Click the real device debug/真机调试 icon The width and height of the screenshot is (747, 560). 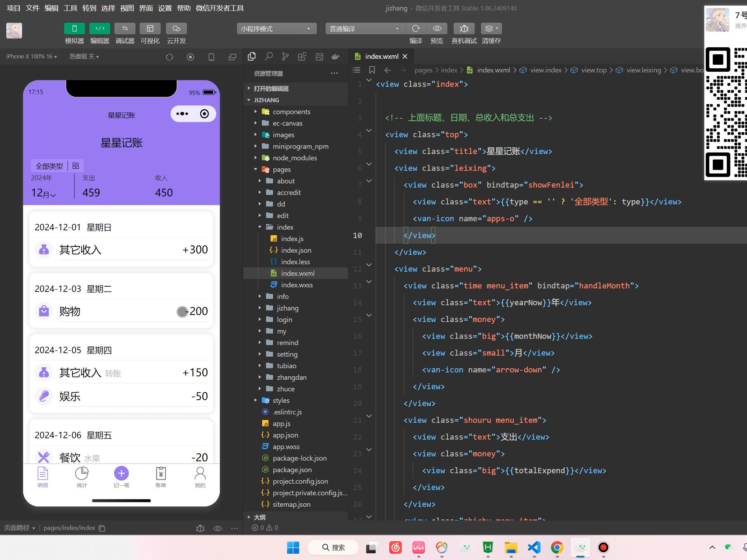[464, 28]
